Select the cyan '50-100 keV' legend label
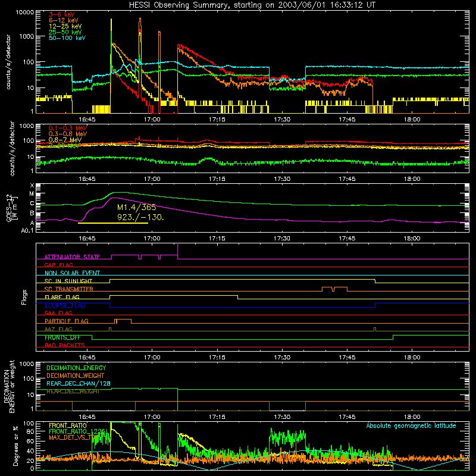Screen dimensions: 476x476 [67, 38]
